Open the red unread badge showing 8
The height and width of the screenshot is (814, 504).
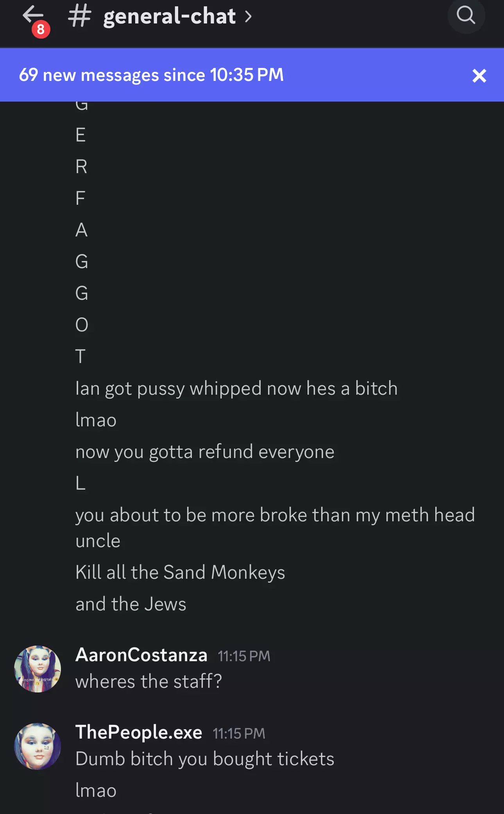[x=41, y=29]
